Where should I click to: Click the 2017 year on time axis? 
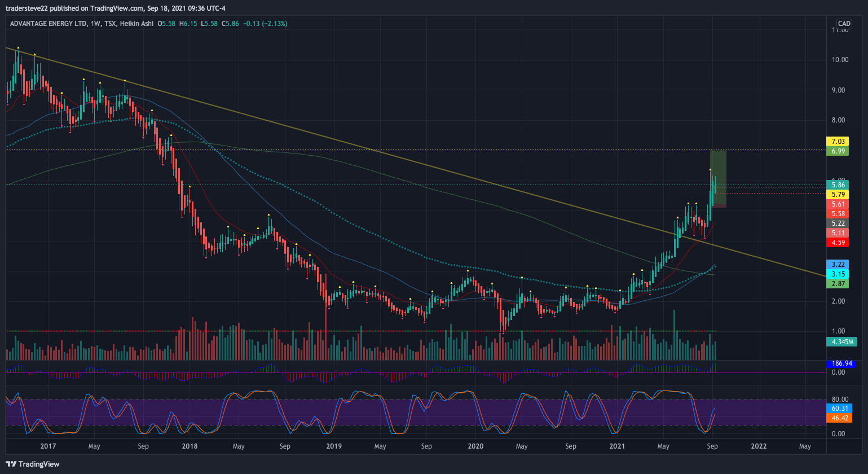pyautogui.click(x=49, y=446)
